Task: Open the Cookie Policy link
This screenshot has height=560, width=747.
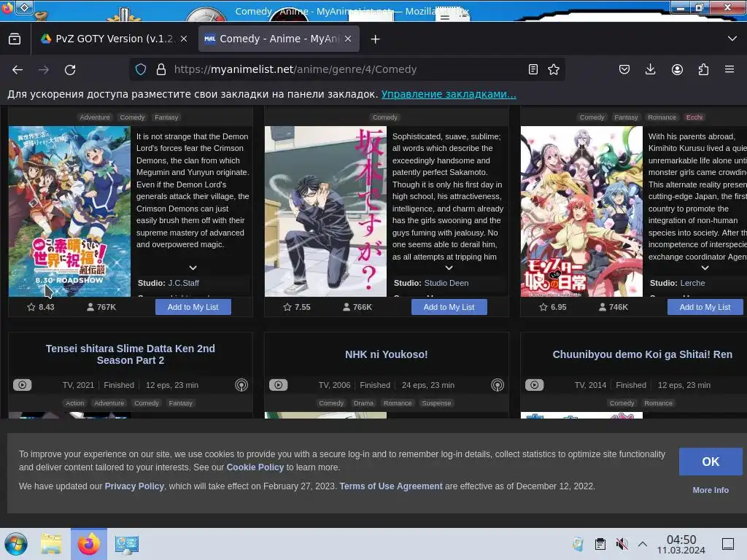Action: coord(255,467)
